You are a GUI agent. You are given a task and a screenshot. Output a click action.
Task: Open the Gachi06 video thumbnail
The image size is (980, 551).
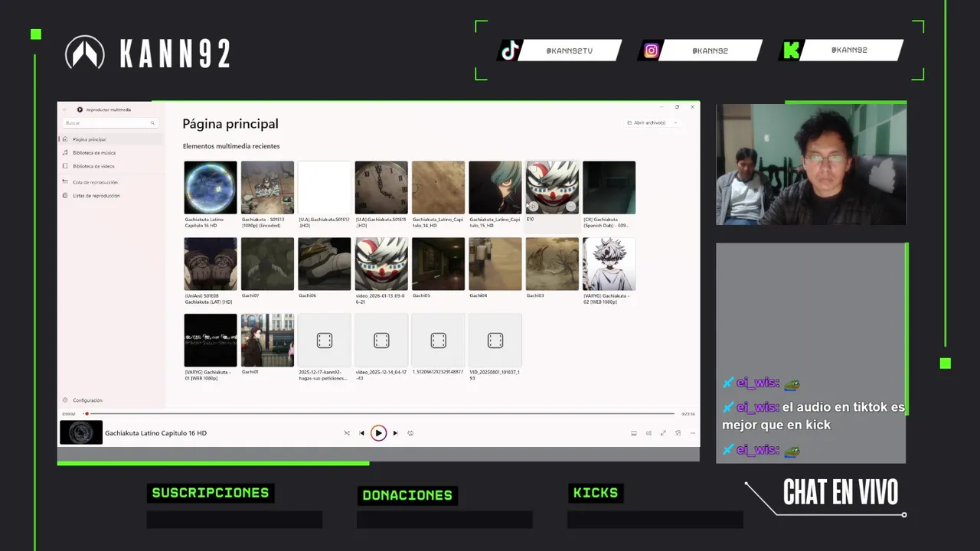click(x=325, y=264)
